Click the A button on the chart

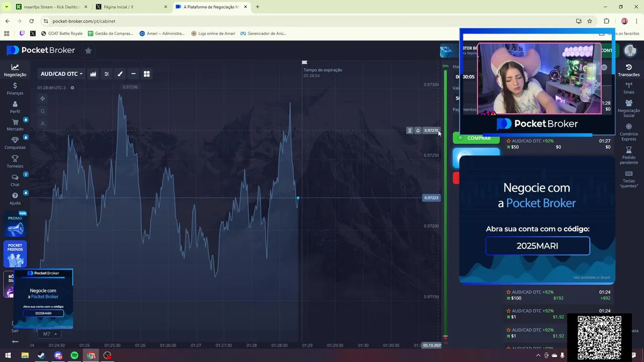(43, 124)
